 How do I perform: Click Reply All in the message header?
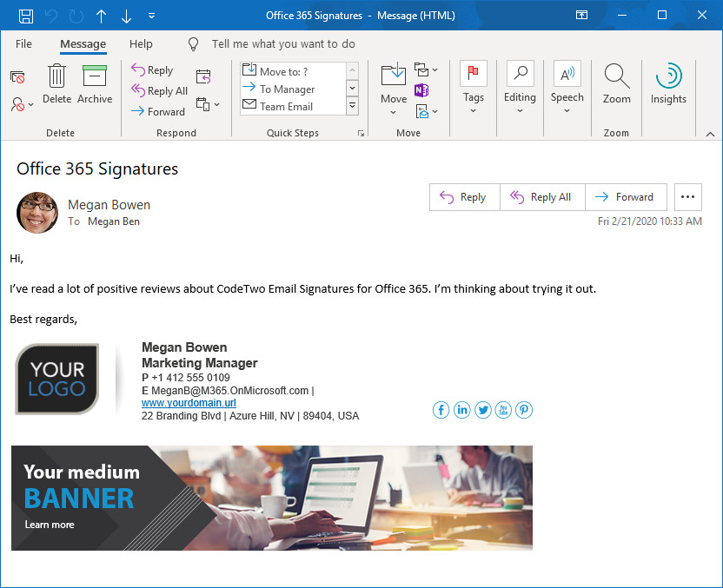[543, 197]
